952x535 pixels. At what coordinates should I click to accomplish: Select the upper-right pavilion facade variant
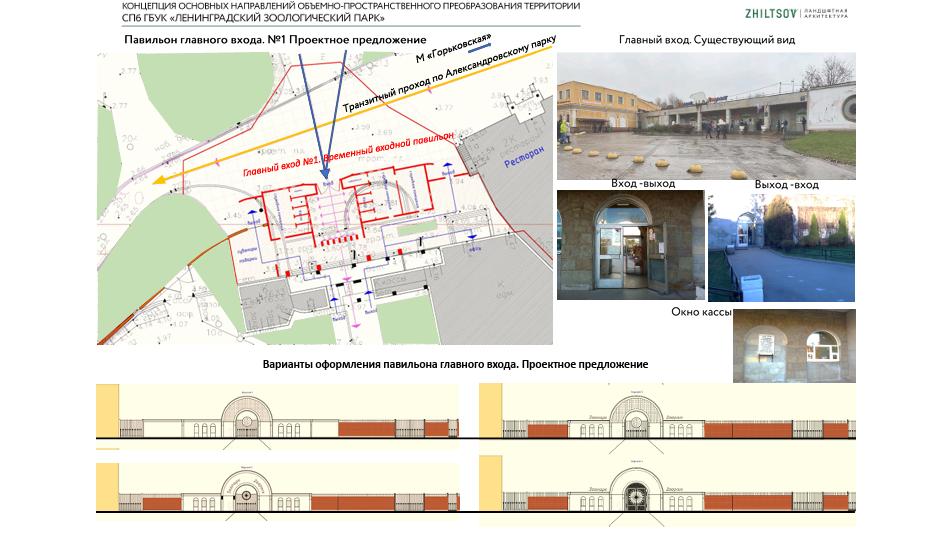click(x=667, y=412)
